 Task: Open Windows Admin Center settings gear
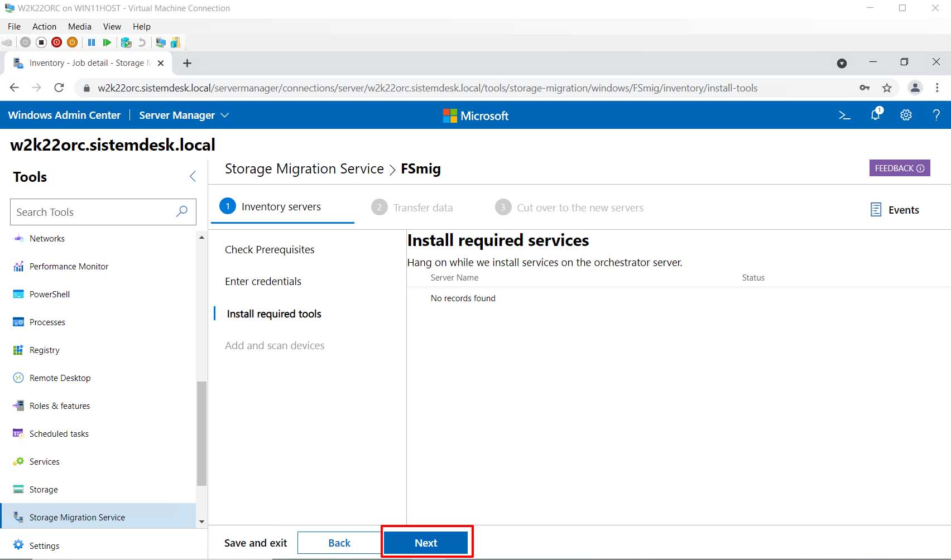[x=906, y=115]
